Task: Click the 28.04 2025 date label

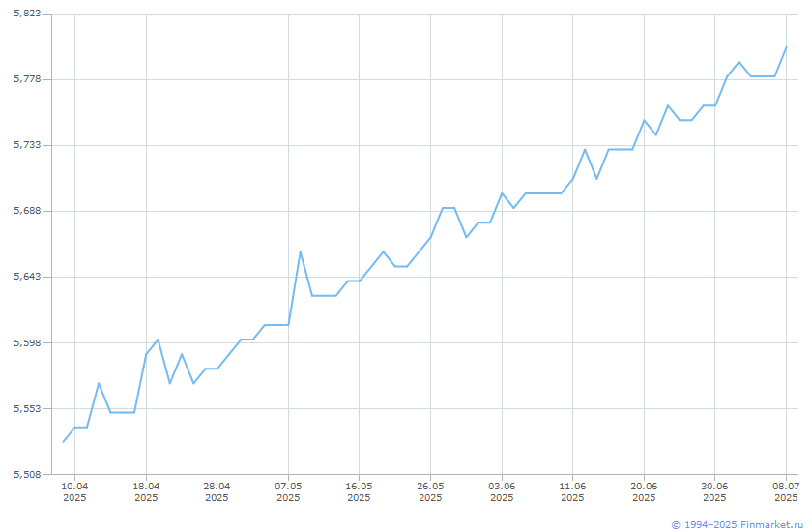Action: pyautogui.click(x=217, y=492)
